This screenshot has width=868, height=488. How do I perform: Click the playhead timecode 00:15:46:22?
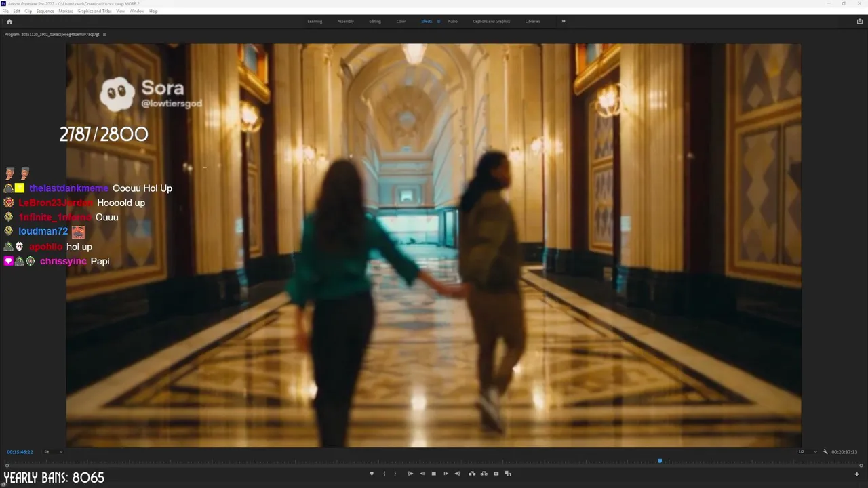[x=20, y=452]
